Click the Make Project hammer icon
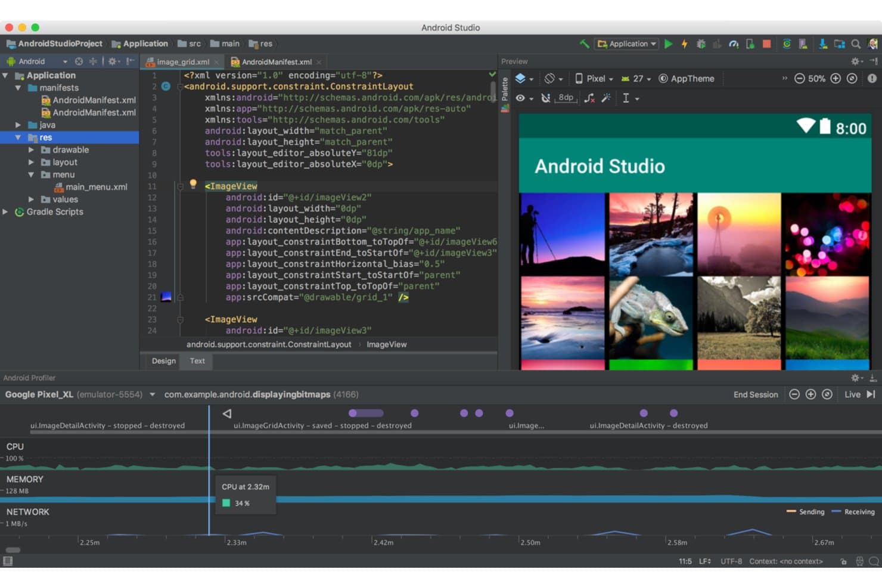The height and width of the screenshot is (588, 882). (x=584, y=44)
